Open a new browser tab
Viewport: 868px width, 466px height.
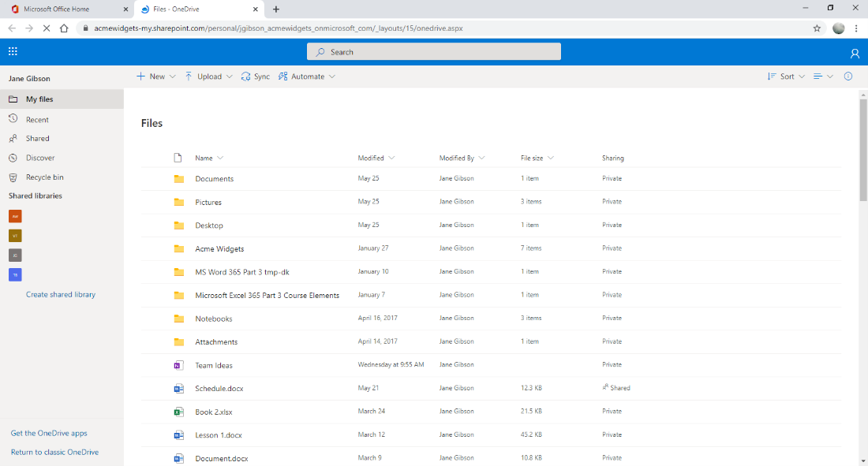(275, 9)
